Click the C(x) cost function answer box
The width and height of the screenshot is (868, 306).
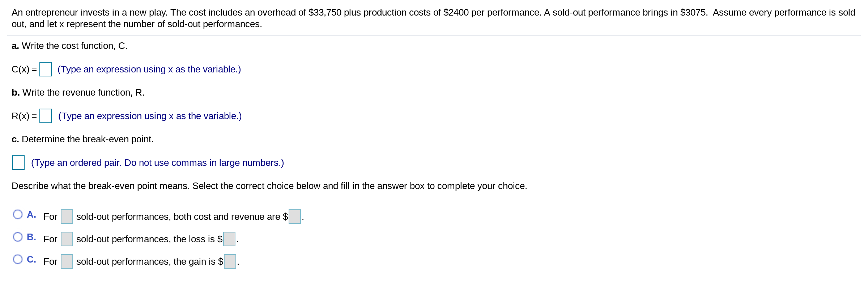click(x=46, y=69)
